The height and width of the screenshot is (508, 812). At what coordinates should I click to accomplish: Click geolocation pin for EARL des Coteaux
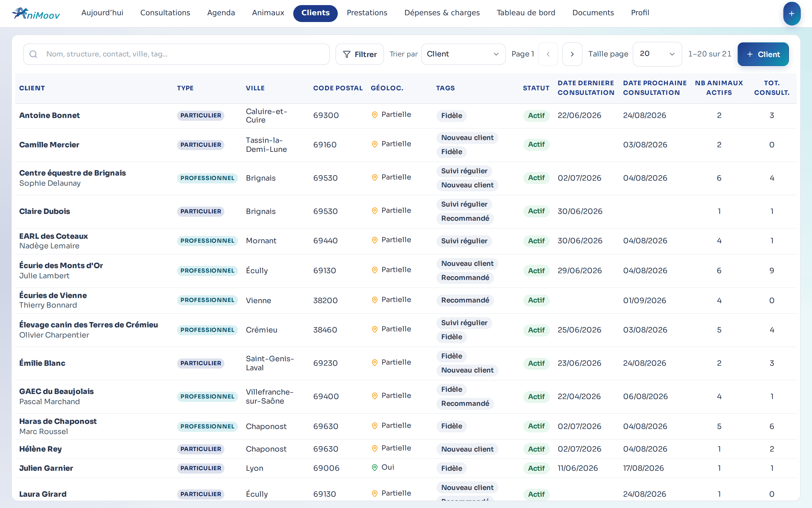click(375, 240)
